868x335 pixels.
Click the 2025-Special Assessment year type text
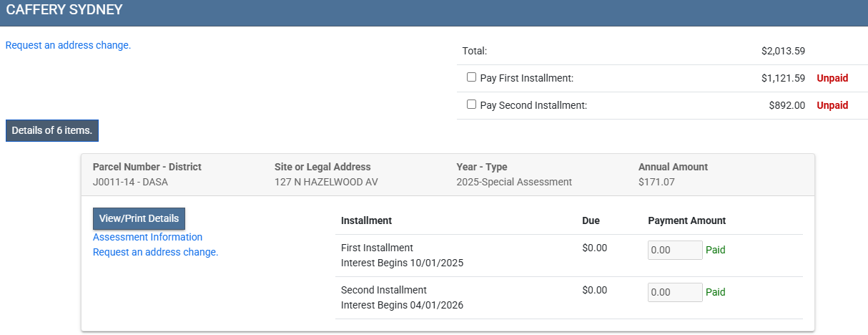(x=513, y=182)
